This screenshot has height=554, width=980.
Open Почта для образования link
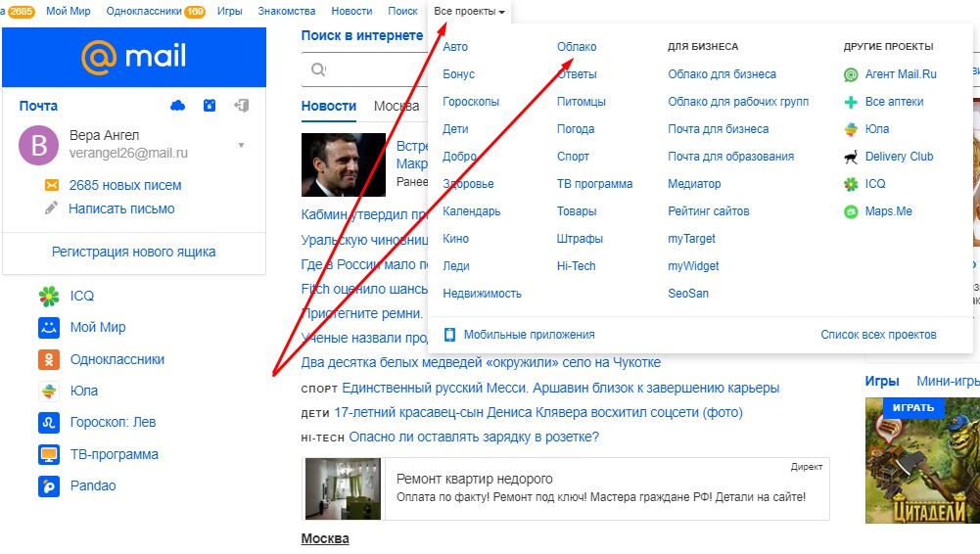click(x=730, y=157)
